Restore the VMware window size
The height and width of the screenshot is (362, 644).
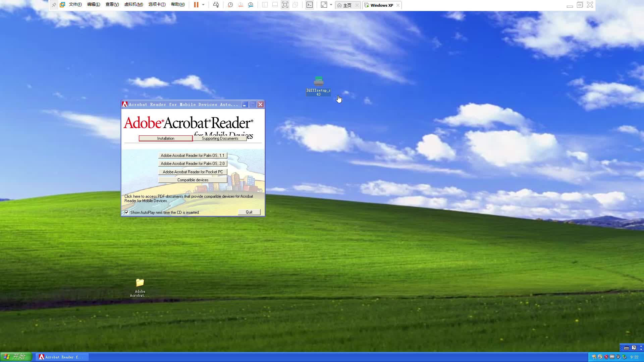tap(580, 5)
